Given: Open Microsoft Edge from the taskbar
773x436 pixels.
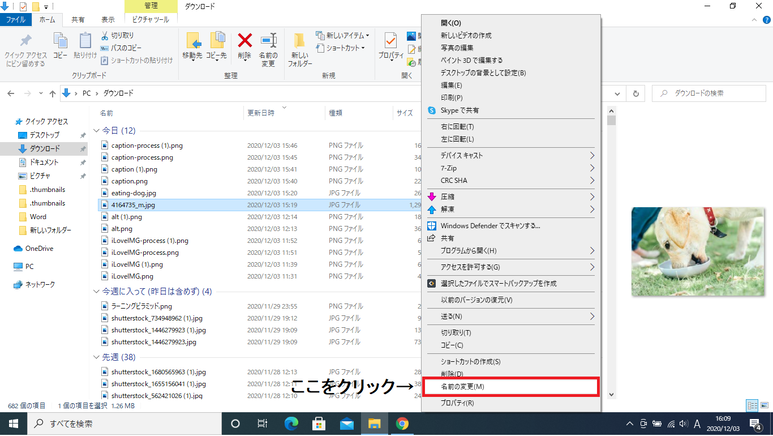Looking at the screenshot, I should click(x=291, y=424).
